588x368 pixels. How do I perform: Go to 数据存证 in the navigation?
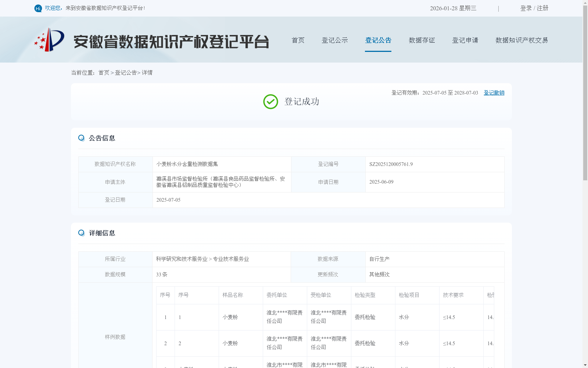[x=422, y=40]
